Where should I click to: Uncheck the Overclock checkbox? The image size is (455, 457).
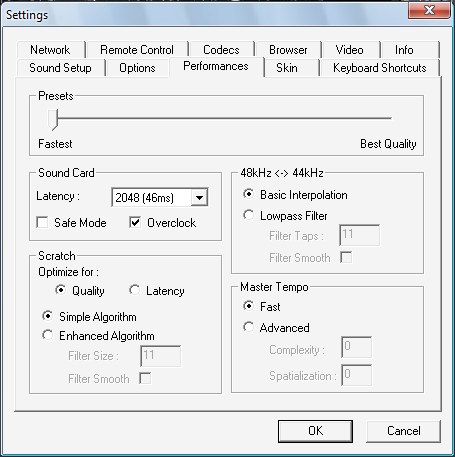point(135,222)
